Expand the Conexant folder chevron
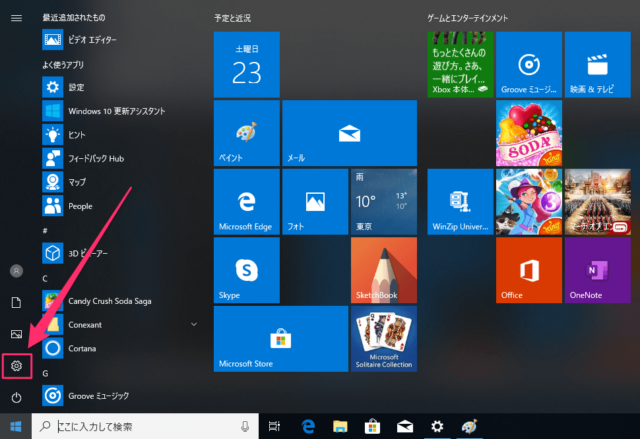 pos(194,324)
